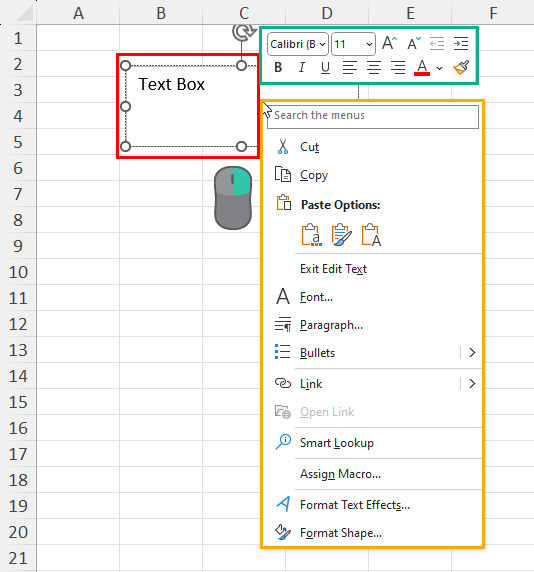Click the Decrease Font Size icon
This screenshot has height=572, width=534.
(414, 43)
